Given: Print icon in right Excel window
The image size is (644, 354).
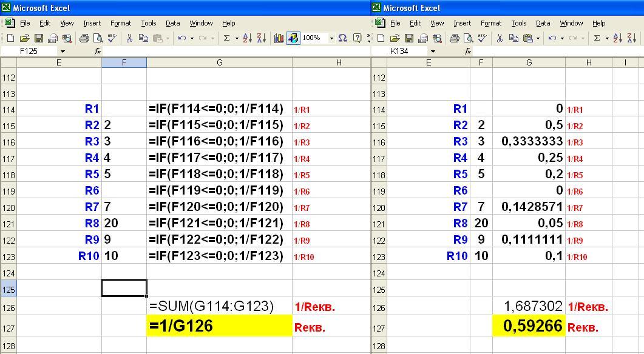Looking at the screenshot, I should 454,38.
